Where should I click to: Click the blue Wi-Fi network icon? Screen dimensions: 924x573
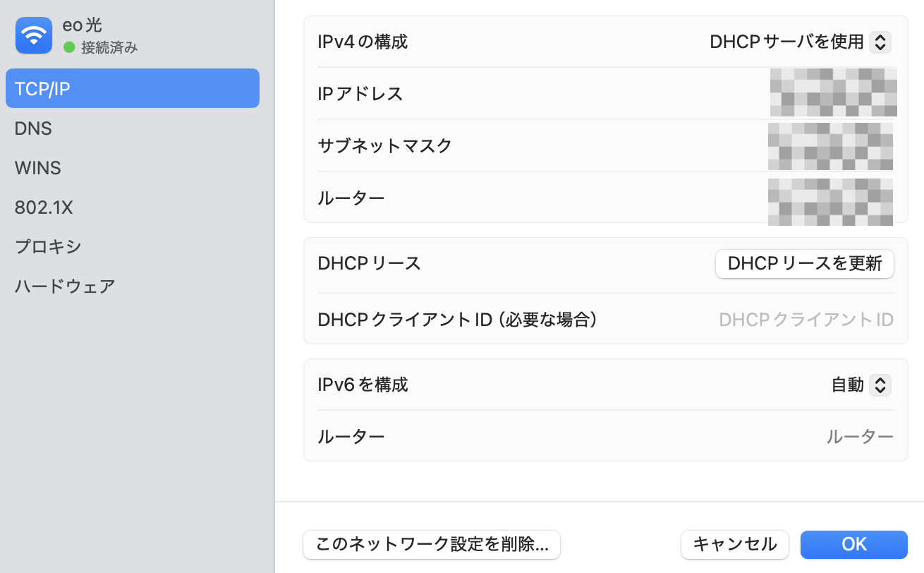(x=34, y=35)
